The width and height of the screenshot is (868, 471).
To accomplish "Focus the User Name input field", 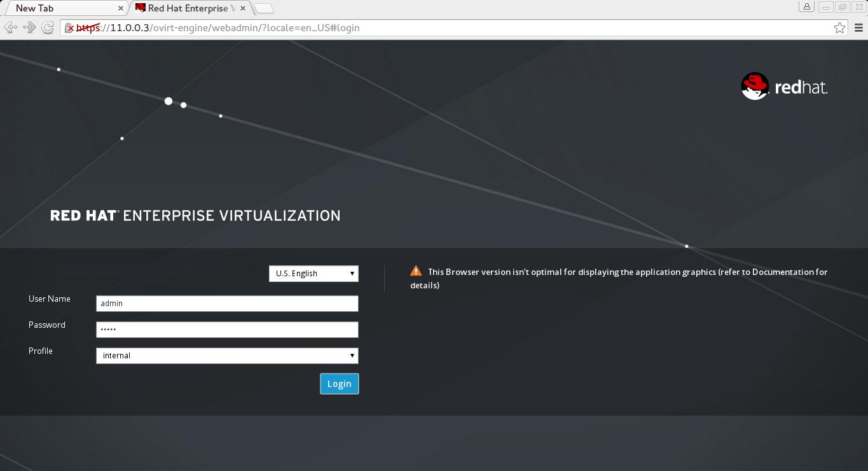I will pos(227,304).
